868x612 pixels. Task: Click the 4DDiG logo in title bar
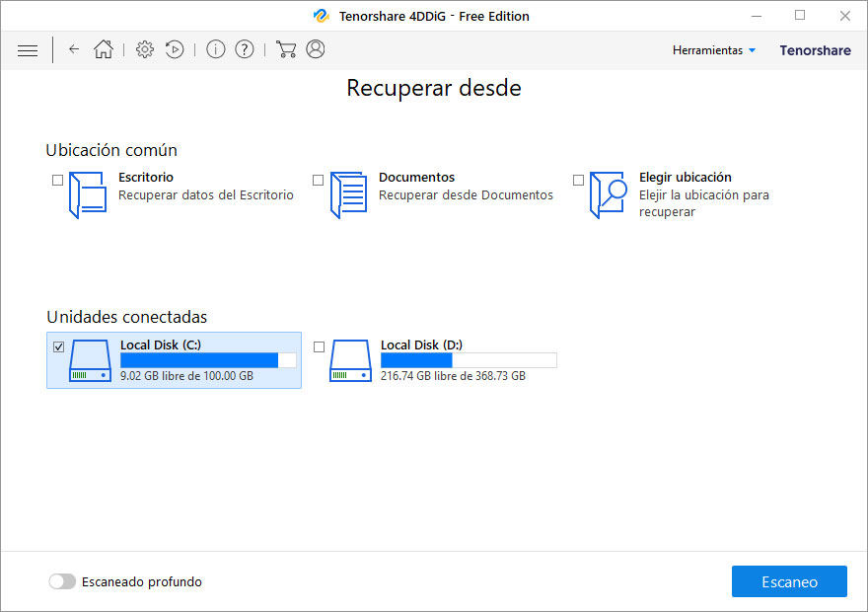322,16
